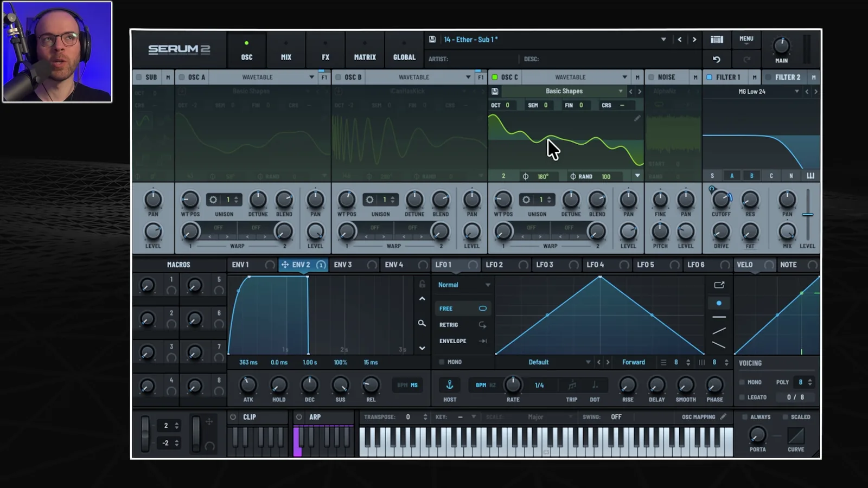Click the ENV 2 drag-assign icon
Image resolution: width=868 pixels, height=488 pixels.
[285, 265]
